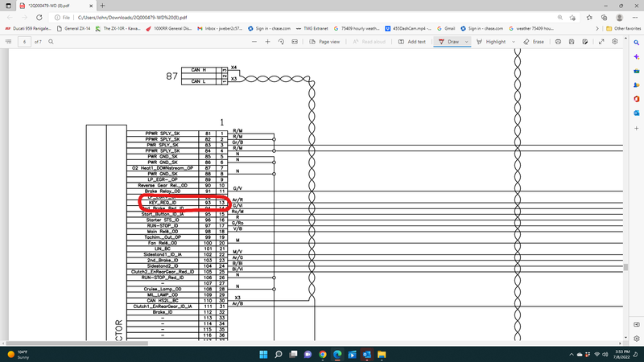Click the Read aloud button
This screenshot has width=644, height=362.
(x=369, y=42)
